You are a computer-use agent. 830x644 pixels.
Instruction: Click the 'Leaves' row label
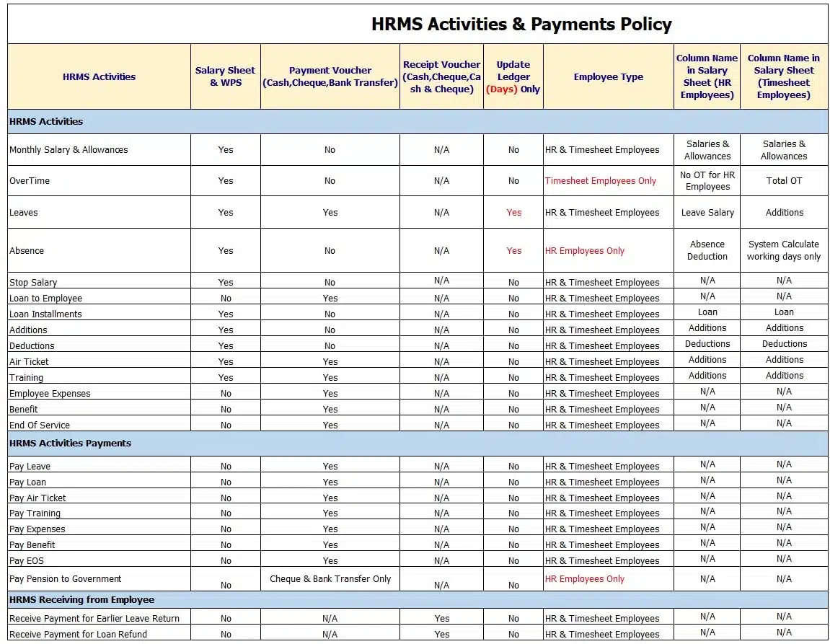pos(24,212)
